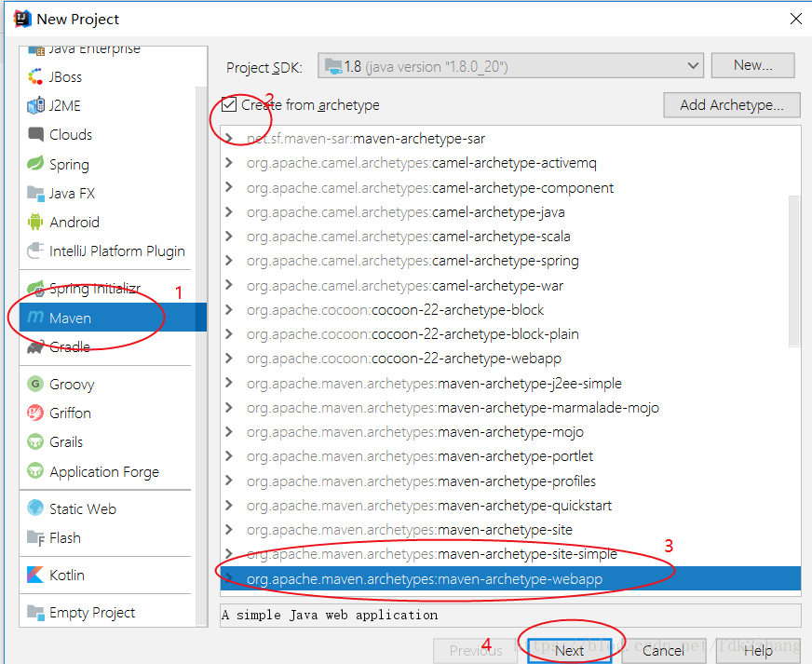Image resolution: width=812 pixels, height=664 pixels.
Task: Click the IntelliJ IDEA logo in title bar
Action: tap(22, 19)
